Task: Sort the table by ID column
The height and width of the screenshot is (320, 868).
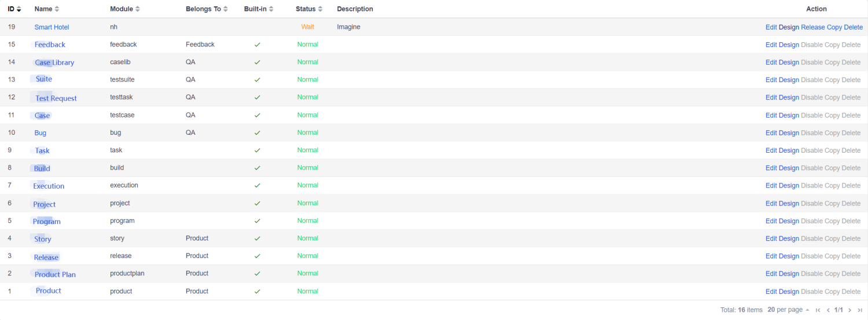Action: [x=19, y=9]
